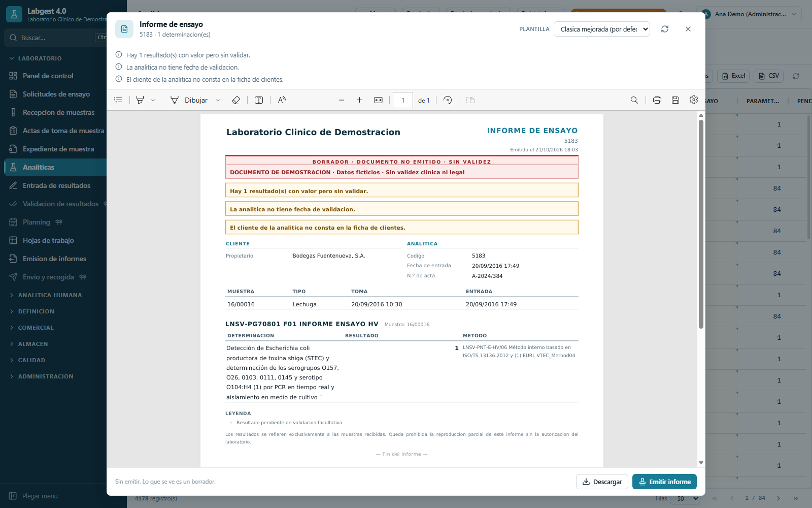
Task: Select the highlighter tool in the PDF toolbar
Action: 140,100
